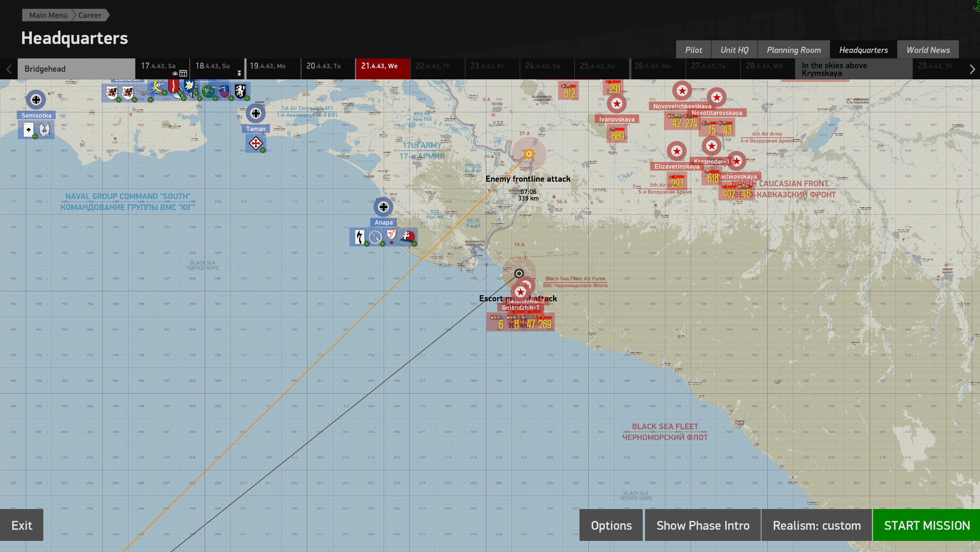
Task: Go back to Main Menu breadcrumb
Action: (x=48, y=15)
